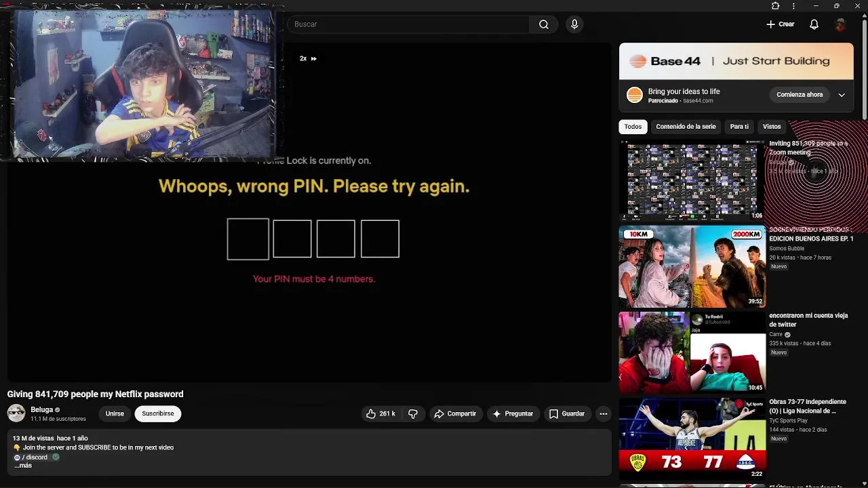
Task: Open Beluga channel avatar
Action: 16,413
